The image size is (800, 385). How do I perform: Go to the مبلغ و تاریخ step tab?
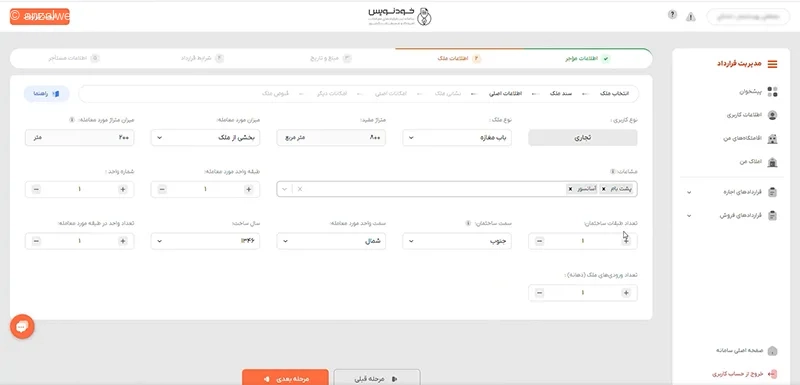point(331,59)
